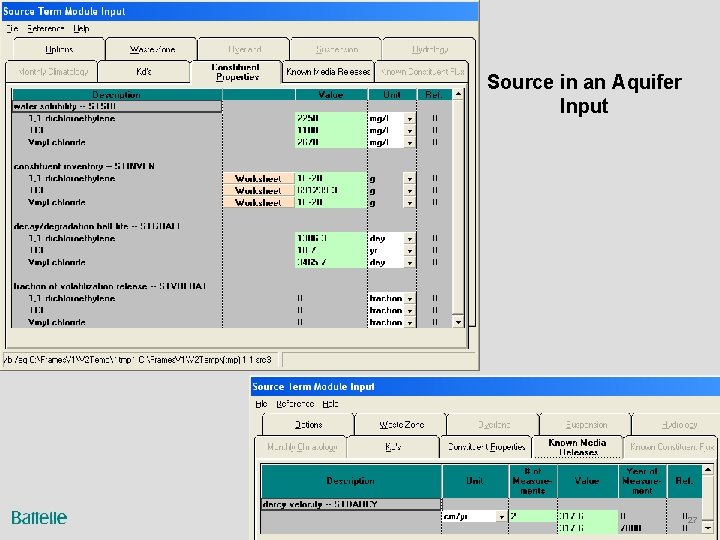This screenshot has width=720, height=540.
Task: Select Constituent Properties tab in upper window
Action: point(236,72)
